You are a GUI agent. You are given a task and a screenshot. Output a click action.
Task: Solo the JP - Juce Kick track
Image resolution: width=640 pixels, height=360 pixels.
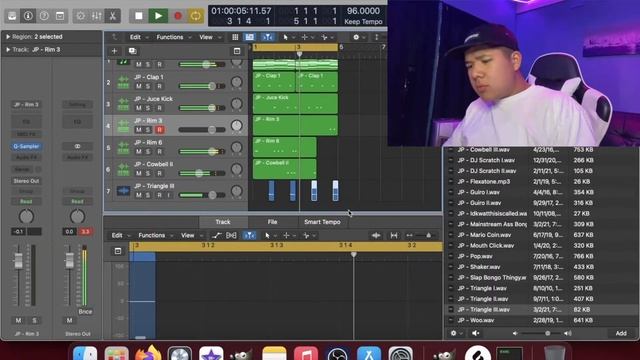pos(148,108)
